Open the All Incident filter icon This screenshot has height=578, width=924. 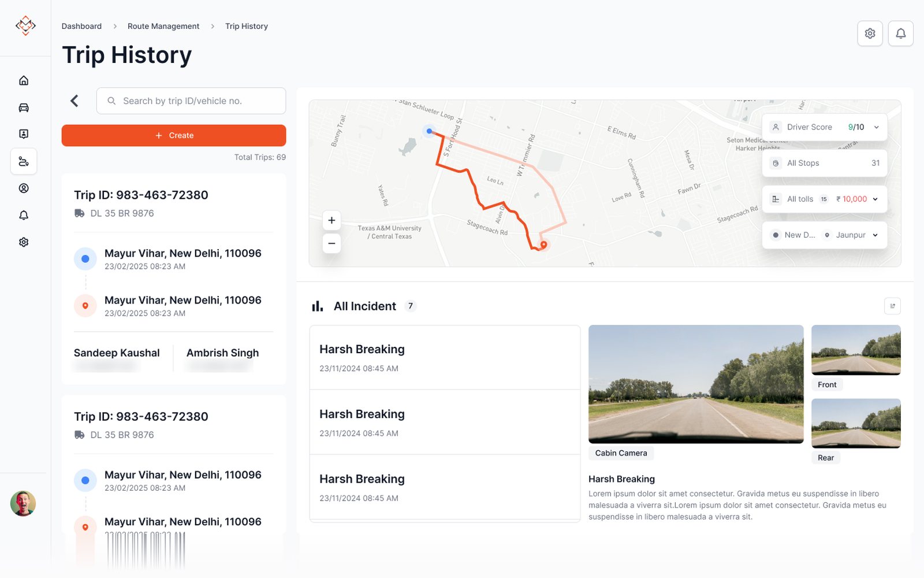click(892, 306)
